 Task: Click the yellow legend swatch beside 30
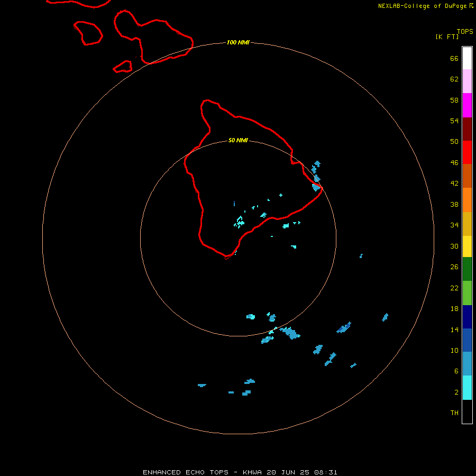[467, 246]
